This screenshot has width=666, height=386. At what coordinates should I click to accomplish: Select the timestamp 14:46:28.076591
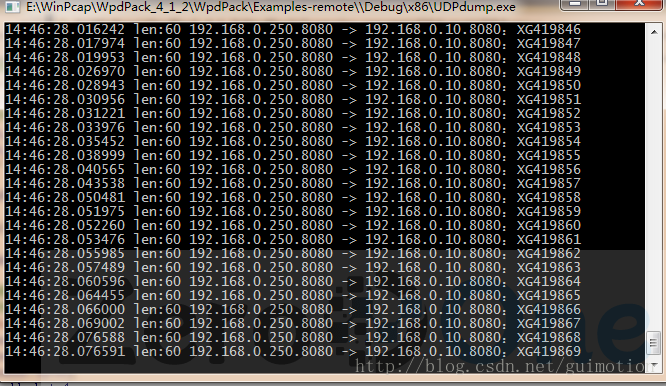65,352
